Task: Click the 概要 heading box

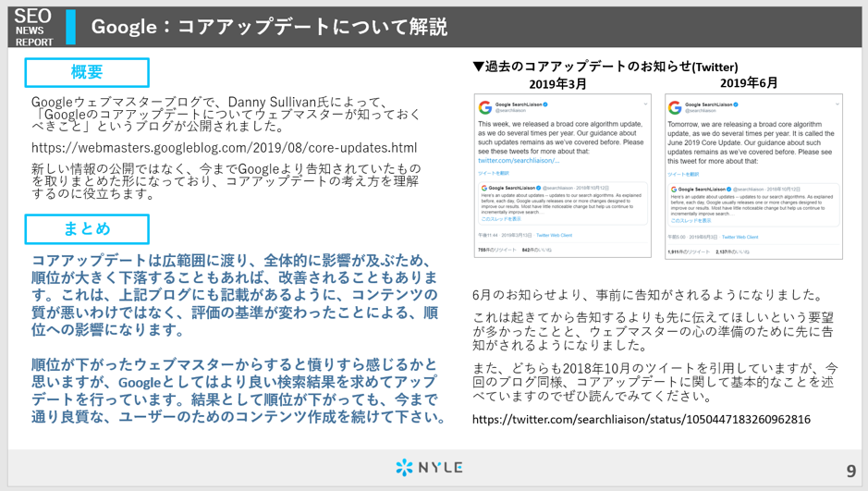Action: [87, 72]
